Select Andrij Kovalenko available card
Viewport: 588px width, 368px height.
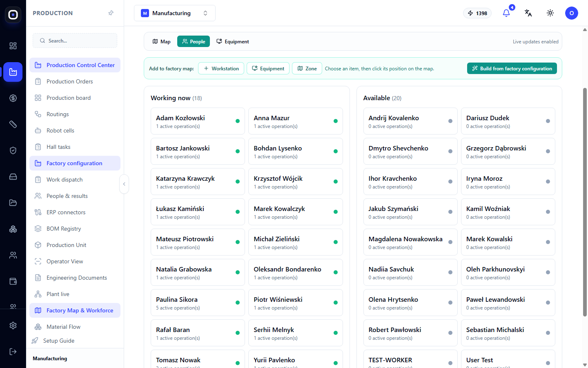point(410,121)
